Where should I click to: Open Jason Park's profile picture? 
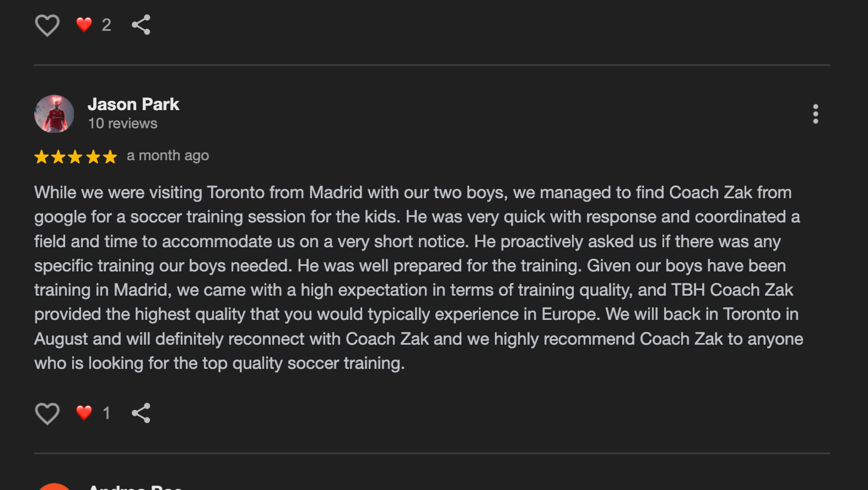click(54, 114)
